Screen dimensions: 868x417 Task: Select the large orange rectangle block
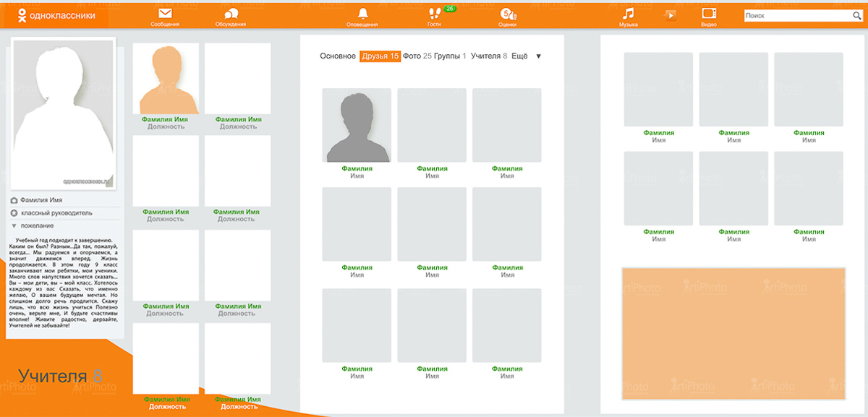pos(733,333)
